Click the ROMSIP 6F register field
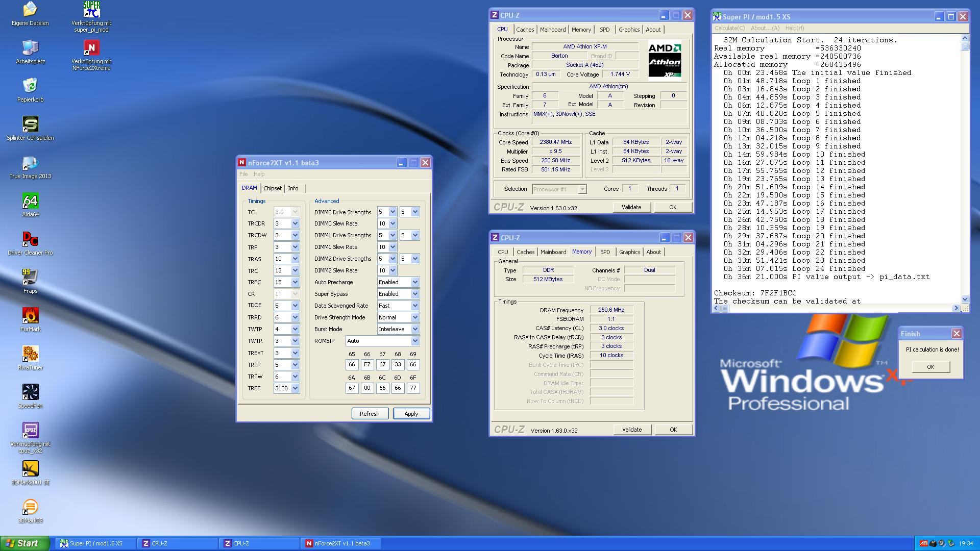980x551 pixels. pos(413,388)
